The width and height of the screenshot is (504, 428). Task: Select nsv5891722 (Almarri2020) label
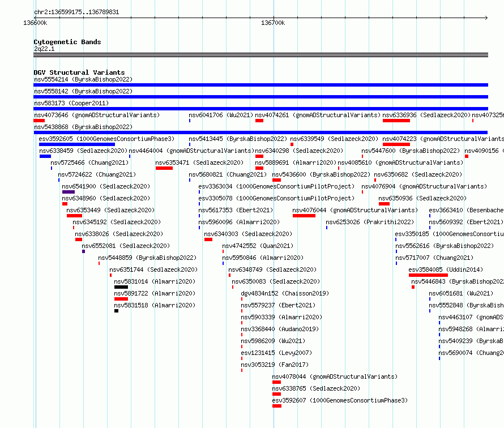click(155, 293)
